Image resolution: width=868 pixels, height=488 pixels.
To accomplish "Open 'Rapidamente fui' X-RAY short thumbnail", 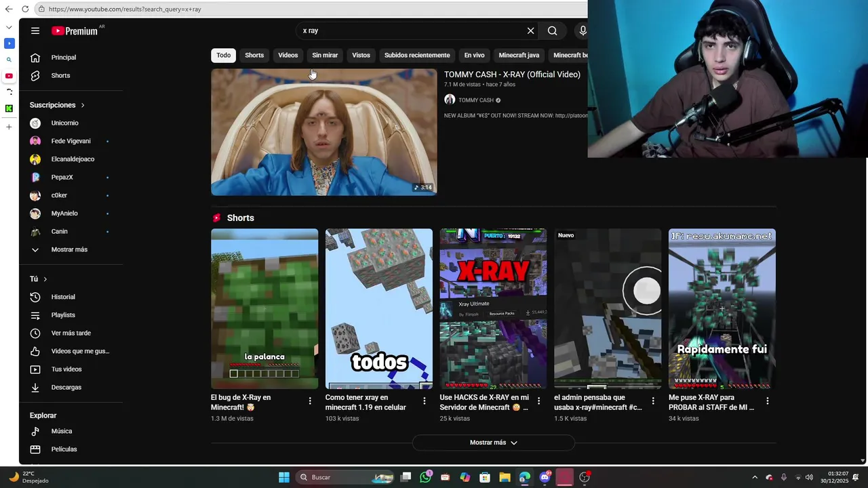I will pos(722,308).
